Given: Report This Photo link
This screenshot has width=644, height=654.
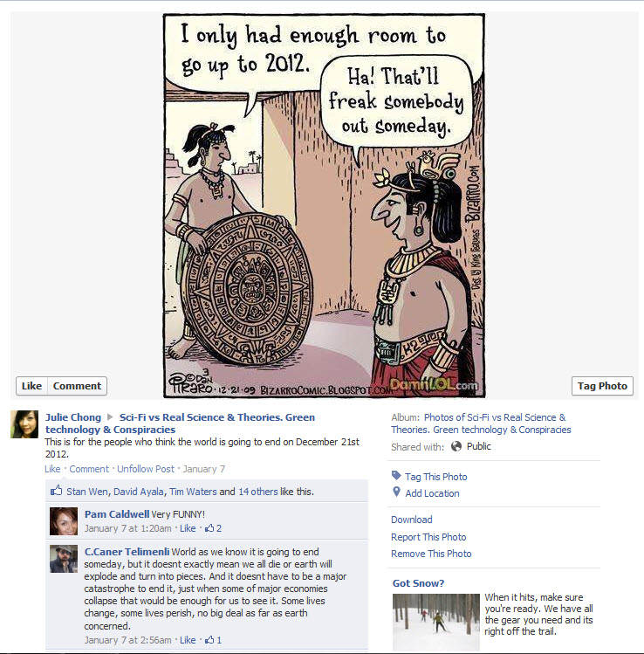Looking at the screenshot, I should [x=428, y=537].
